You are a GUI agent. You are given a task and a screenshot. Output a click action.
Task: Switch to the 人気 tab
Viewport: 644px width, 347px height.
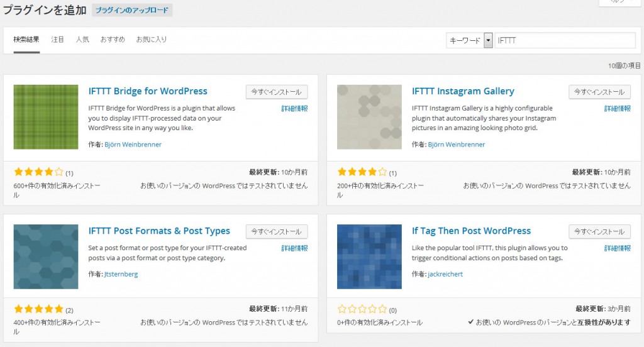coord(82,40)
